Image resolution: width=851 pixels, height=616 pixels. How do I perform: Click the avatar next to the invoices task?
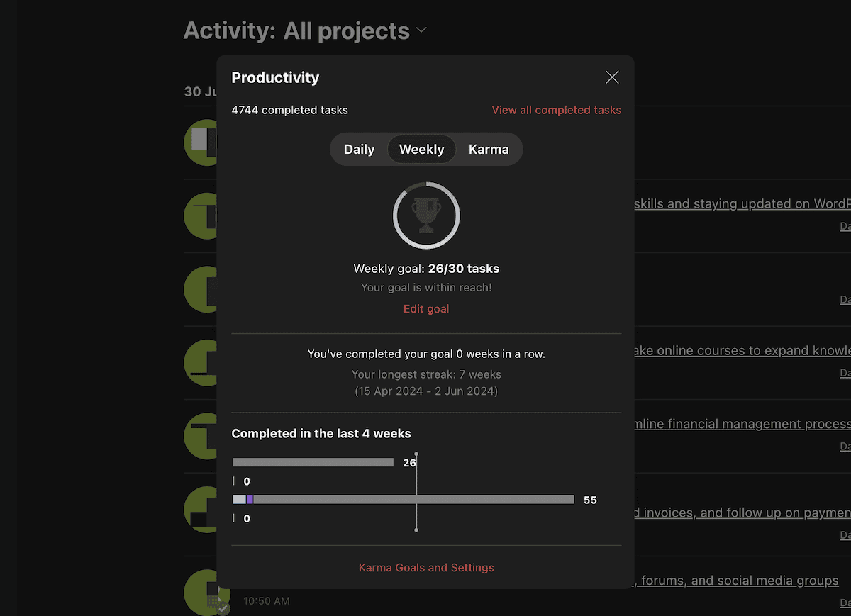pyautogui.click(x=201, y=510)
